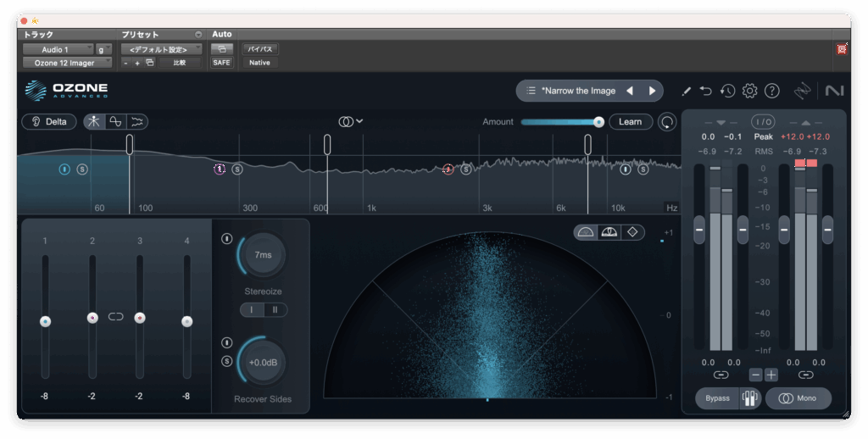This screenshot has height=439, width=868.
Task: Click the Amount slider handle
Action: point(598,122)
